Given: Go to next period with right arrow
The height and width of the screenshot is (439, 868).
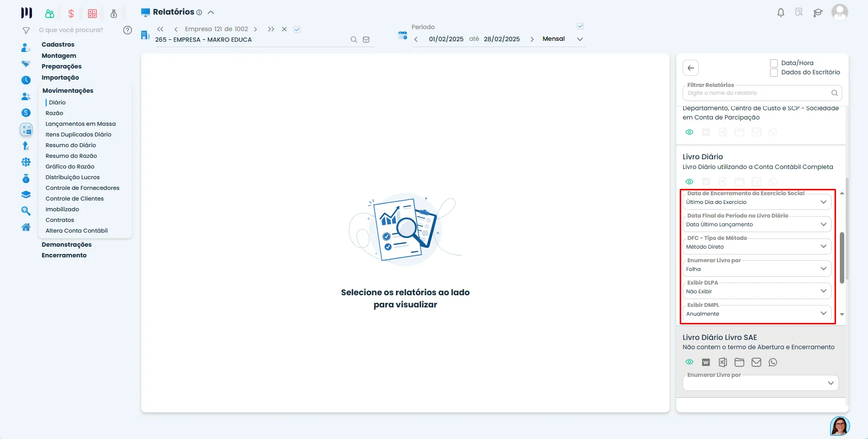Looking at the screenshot, I should coord(532,39).
